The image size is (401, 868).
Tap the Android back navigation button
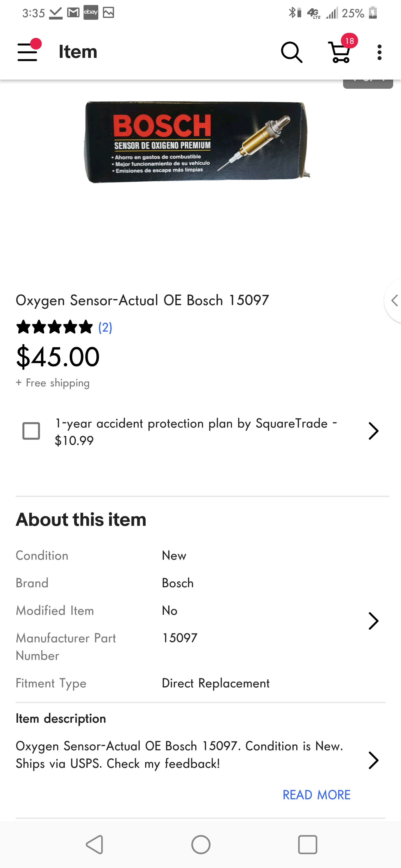coord(95,844)
